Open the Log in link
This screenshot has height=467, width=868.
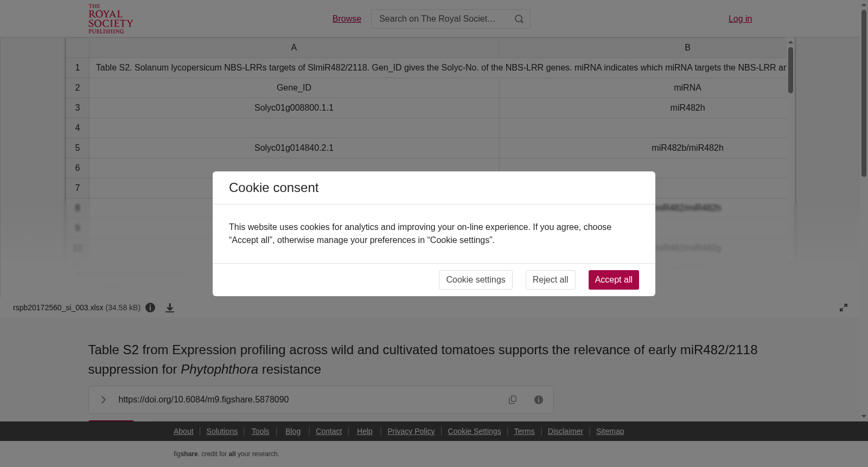tap(740, 19)
